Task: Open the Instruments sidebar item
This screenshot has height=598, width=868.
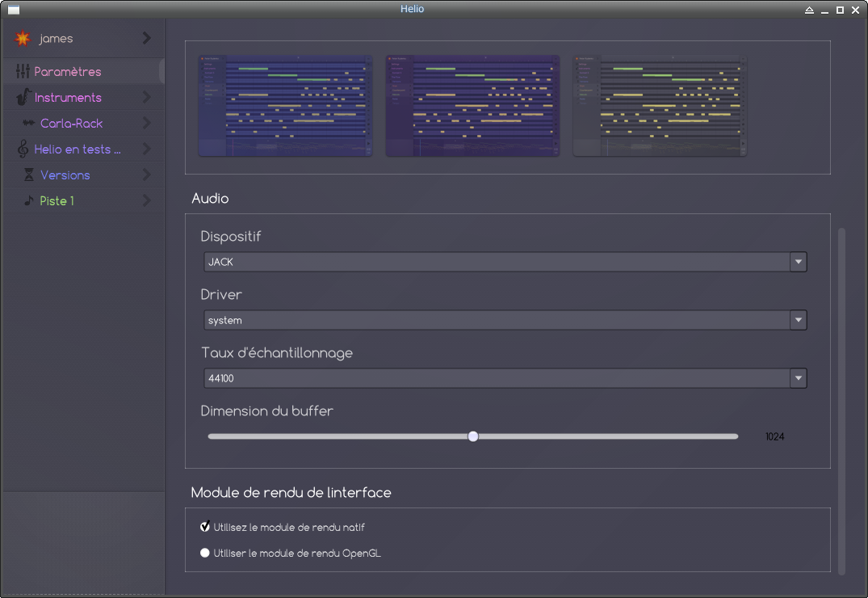Action: click(x=83, y=98)
